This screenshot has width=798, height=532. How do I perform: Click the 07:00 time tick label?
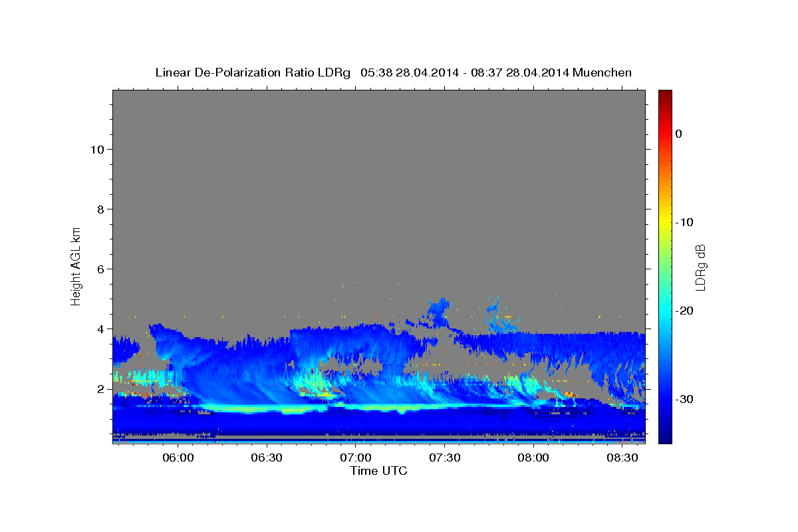[x=356, y=458]
